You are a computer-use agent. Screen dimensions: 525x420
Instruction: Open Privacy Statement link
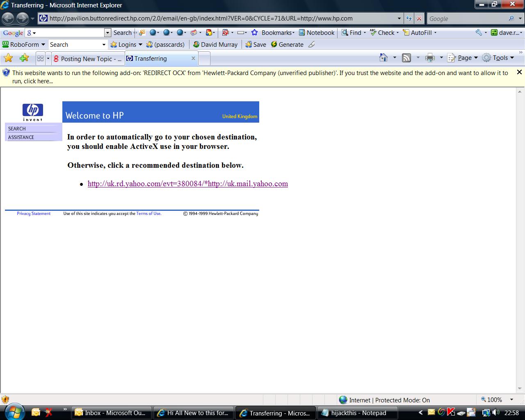[34, 213]
